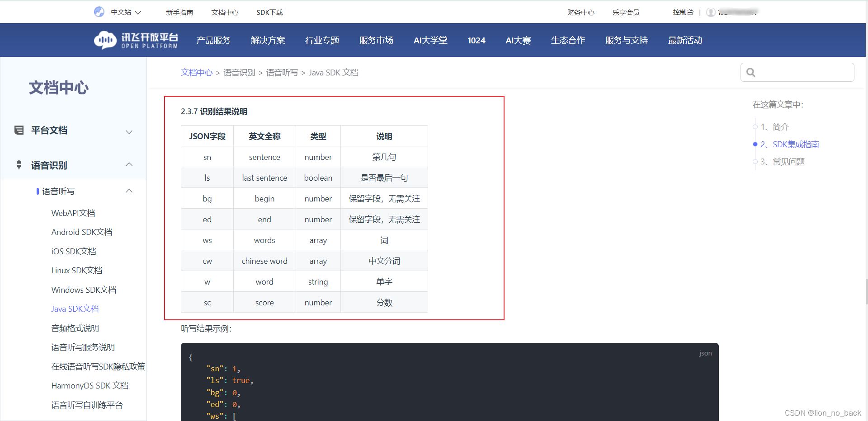868x421 pixels.
Task: Click the globe language icon
Action: pyautogui.click(x=99, y=12)
